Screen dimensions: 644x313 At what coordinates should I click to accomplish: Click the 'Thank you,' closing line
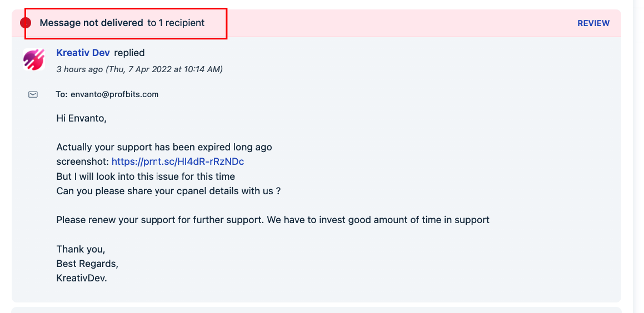[81, 249]
